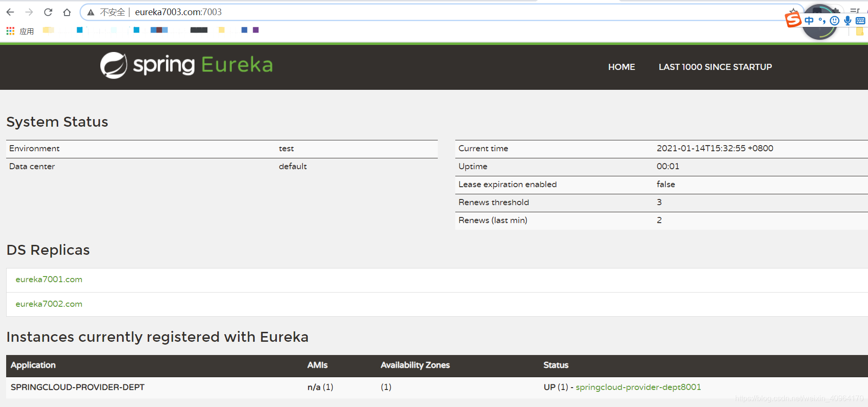Click the Uptime value 00:01

pos(668,166)
